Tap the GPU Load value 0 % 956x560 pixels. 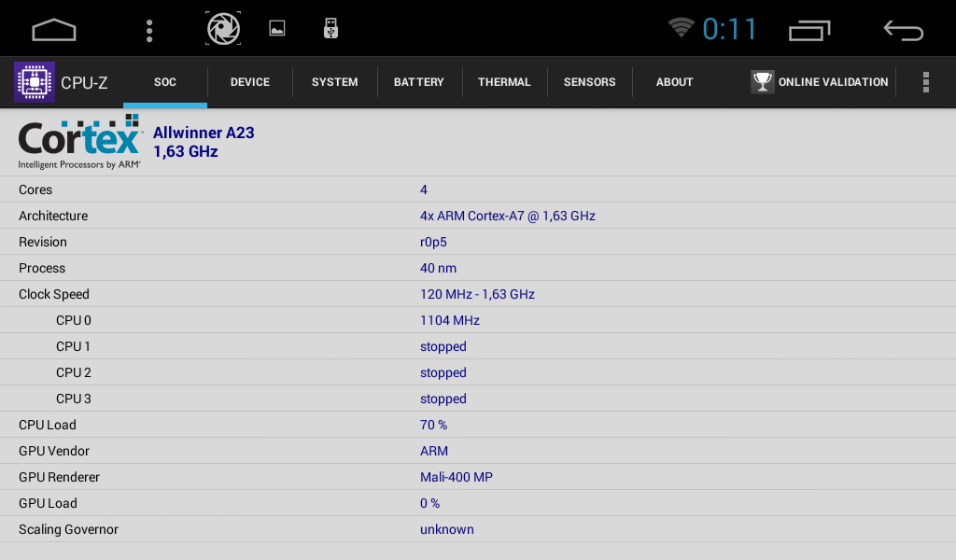[429, 503]
